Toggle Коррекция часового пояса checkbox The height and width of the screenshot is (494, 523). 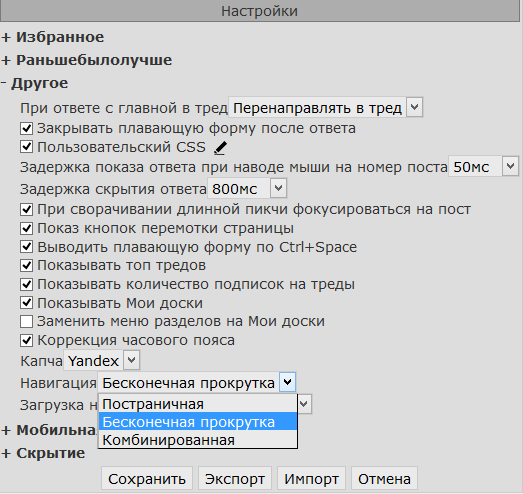(x=26, y=341)
